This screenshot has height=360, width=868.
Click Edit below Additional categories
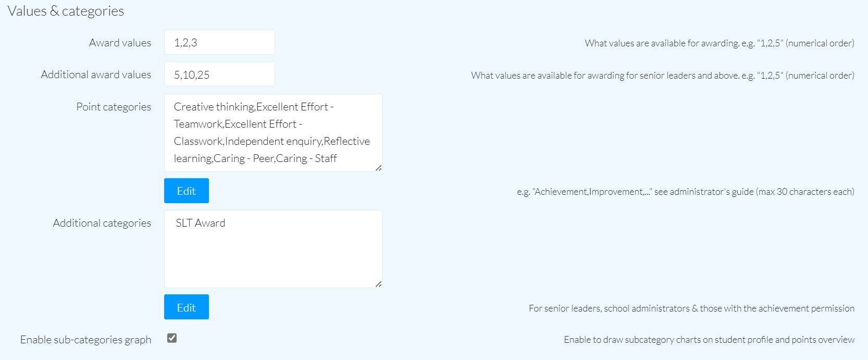(186, 307)
